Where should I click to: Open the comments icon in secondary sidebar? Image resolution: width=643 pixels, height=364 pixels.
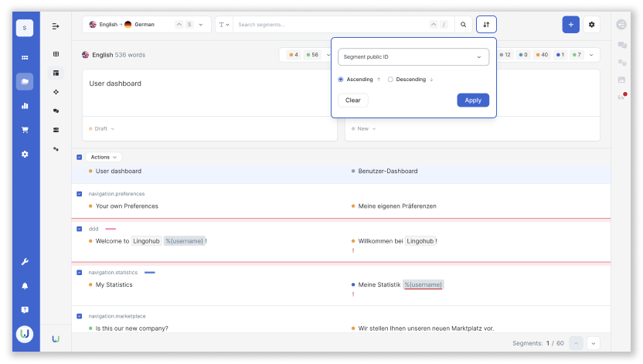(56, 111)
